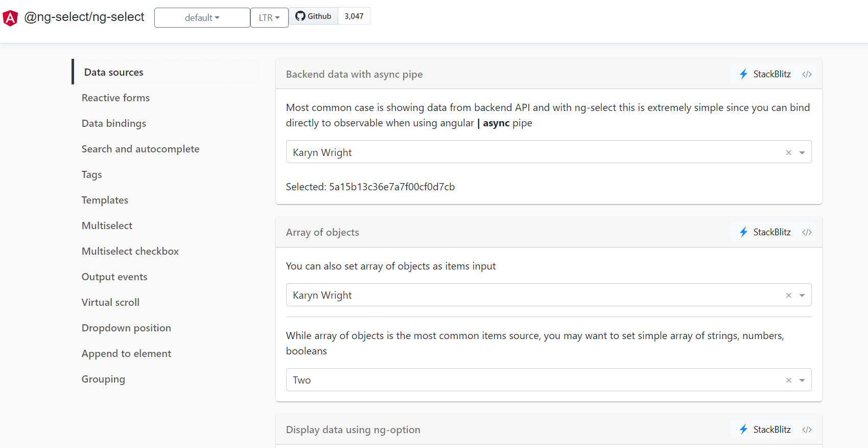Open Backend data example in StackBlitz
This screenshot has height=448, width=868.
[765, 74]
